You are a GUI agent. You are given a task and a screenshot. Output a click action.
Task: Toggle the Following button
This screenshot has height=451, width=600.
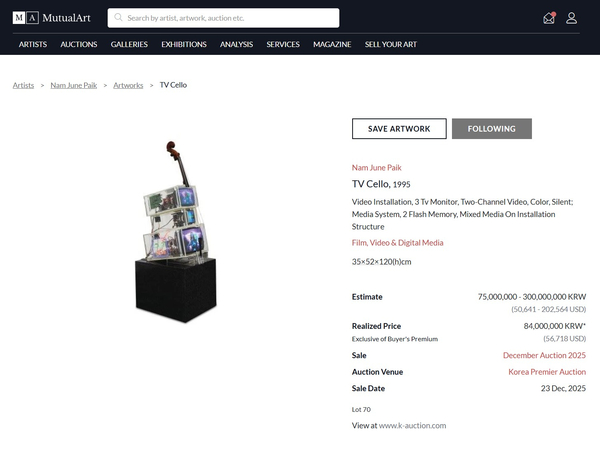[x=492, y=129]
